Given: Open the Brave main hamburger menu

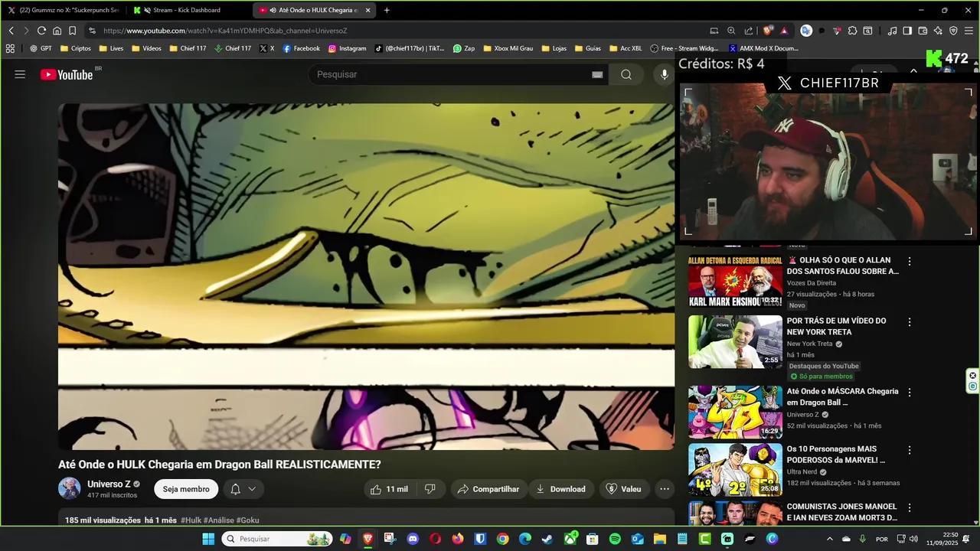Looking at the screenshot, I should (x=969, y=31).
